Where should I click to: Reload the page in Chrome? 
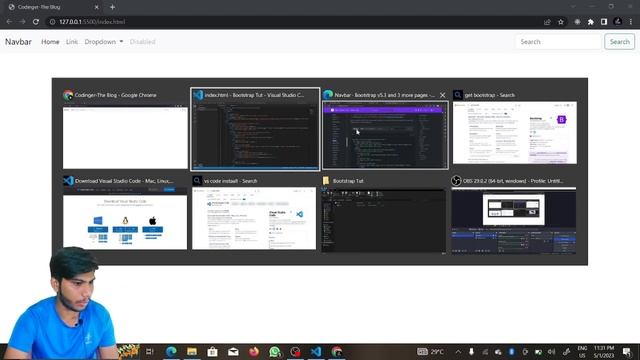(x=36, y=22)
